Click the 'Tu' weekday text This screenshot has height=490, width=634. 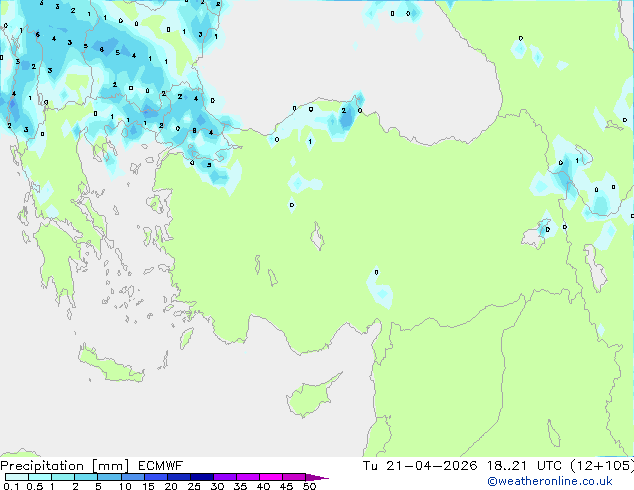tap(370, 466)
